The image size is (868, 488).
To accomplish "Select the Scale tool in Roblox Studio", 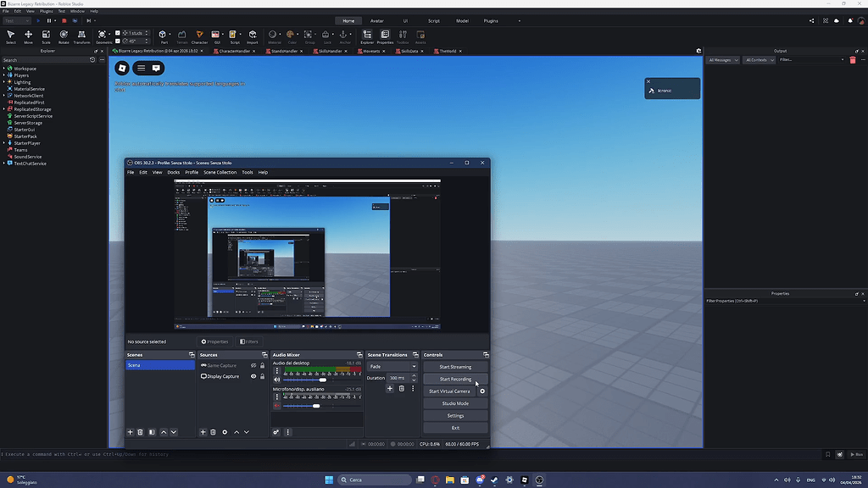I will tap(46, 36).
